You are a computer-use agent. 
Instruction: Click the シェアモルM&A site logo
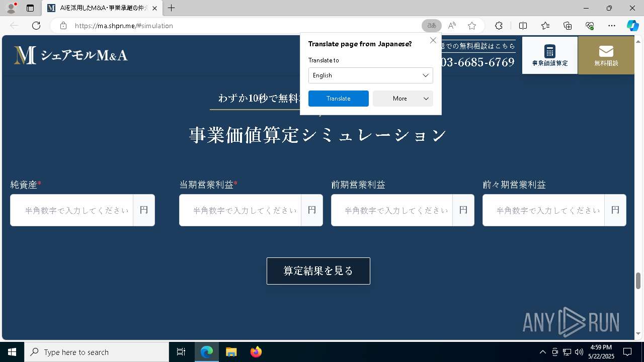point(71,55)
